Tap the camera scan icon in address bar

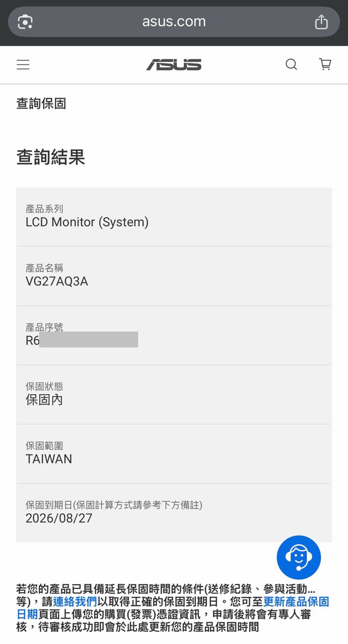[25, 22]
